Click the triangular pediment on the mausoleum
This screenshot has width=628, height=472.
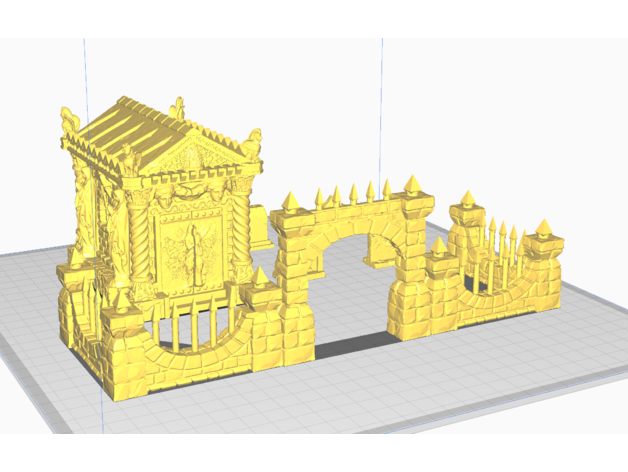[x=190, y=160]
